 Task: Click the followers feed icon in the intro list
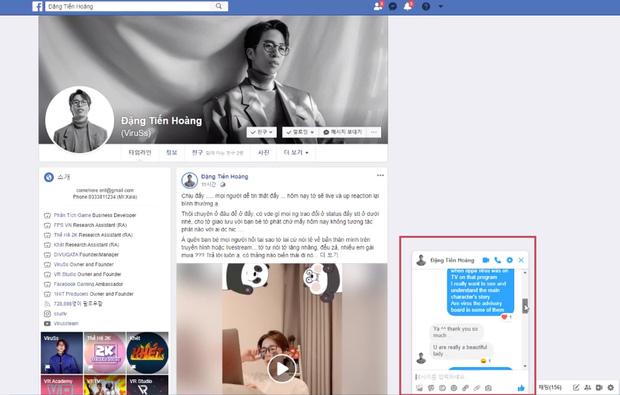point(47,304)
